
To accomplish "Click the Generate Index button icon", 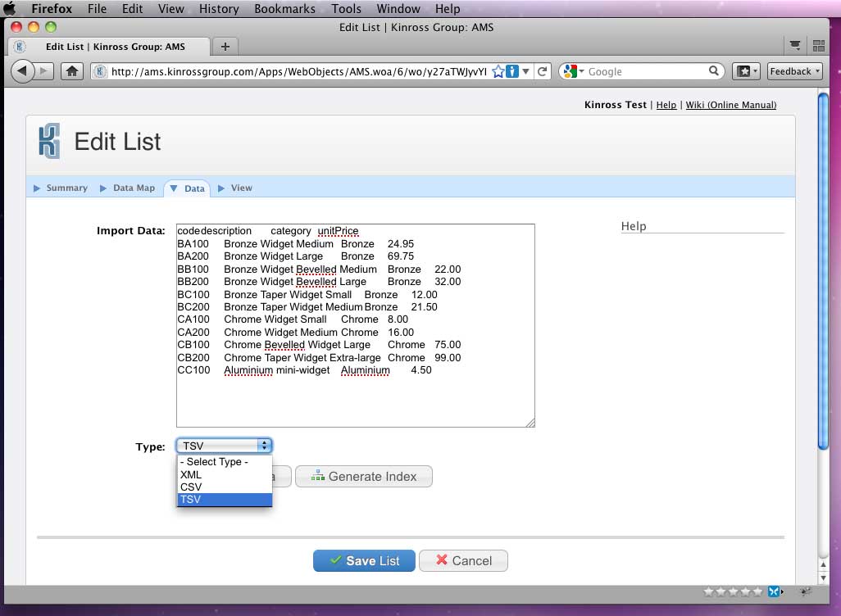I will click(x=318, y=476).
